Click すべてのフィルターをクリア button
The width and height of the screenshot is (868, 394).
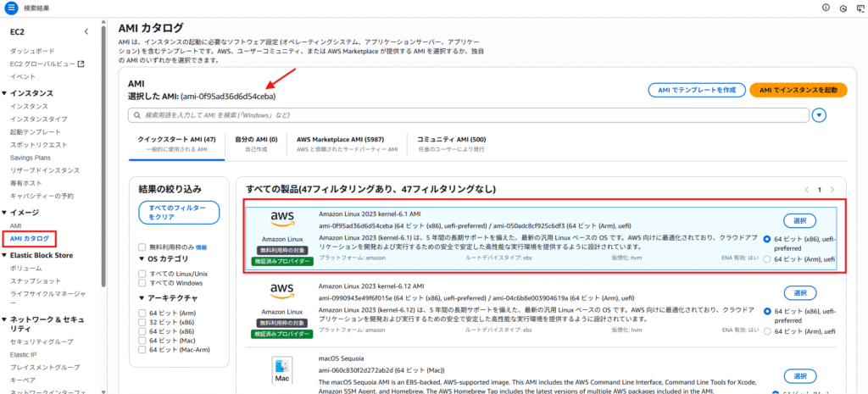point(179,213)
